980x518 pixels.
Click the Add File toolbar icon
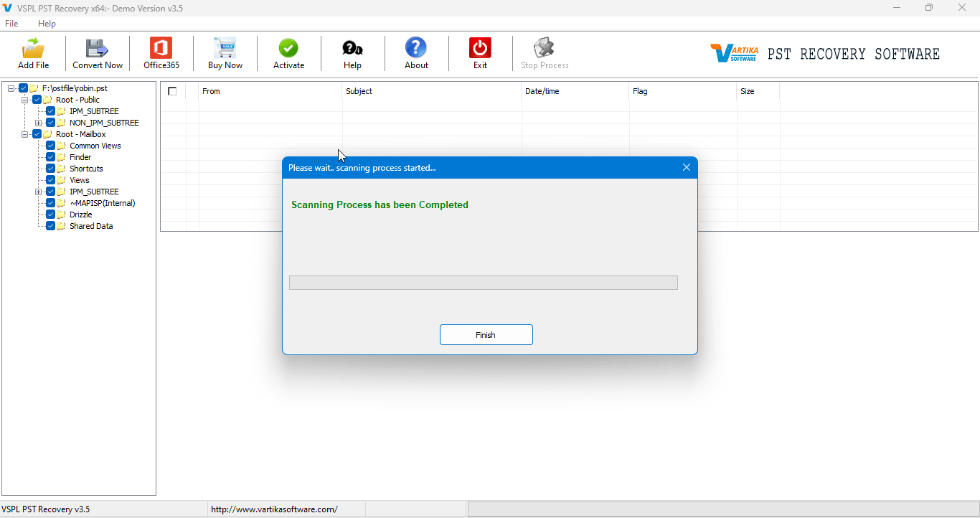(33, 48)
